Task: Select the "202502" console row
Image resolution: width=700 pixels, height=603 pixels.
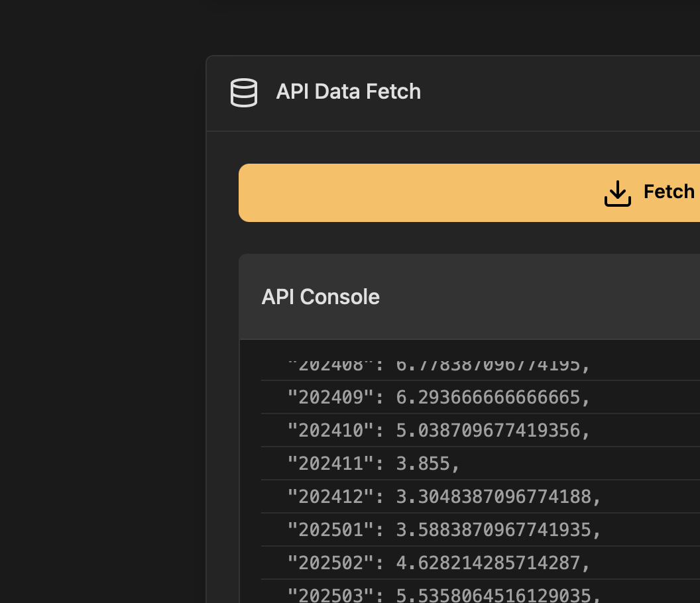Action: click(x=481, y=563)
